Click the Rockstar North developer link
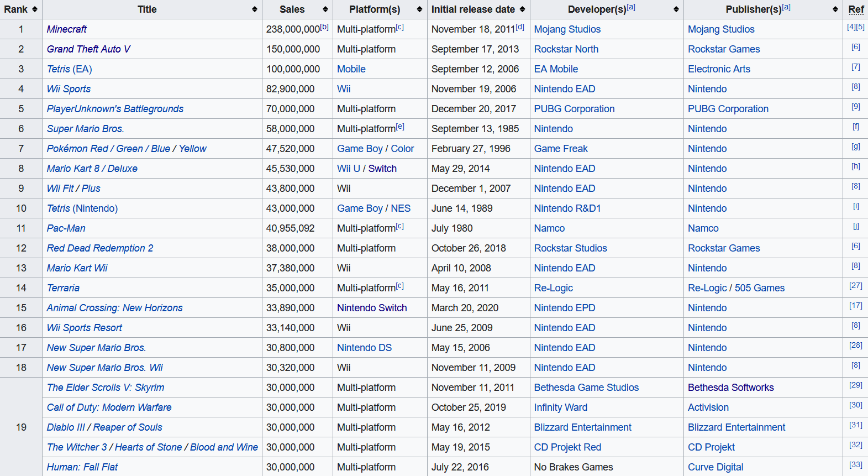The height and width of the screenshot is (476, 868). pos(566,49)
